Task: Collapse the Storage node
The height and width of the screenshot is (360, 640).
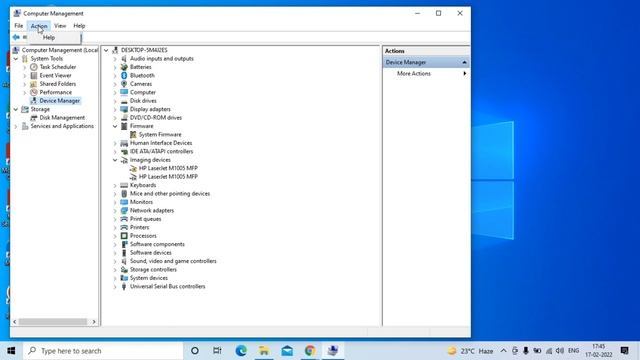Action: click(16, 109)
